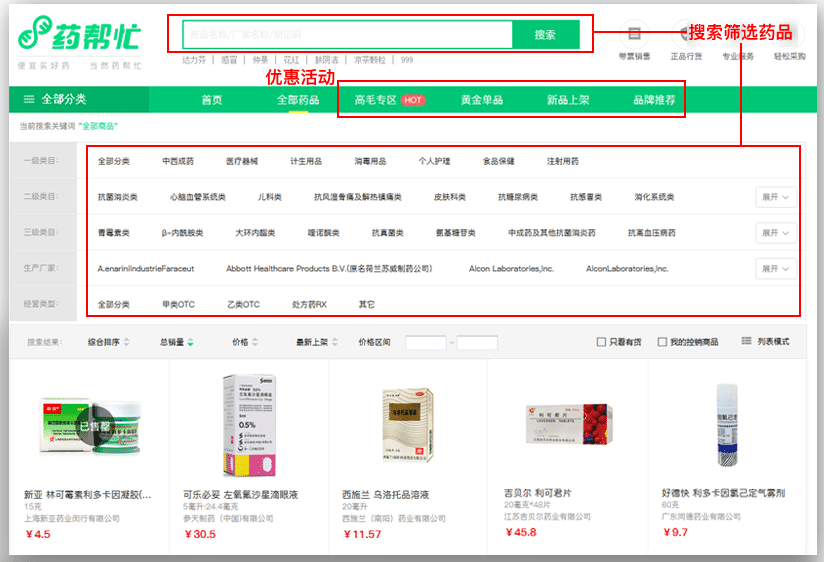Filter by 皮肤科类 subcategory

[x=450, y=197]
